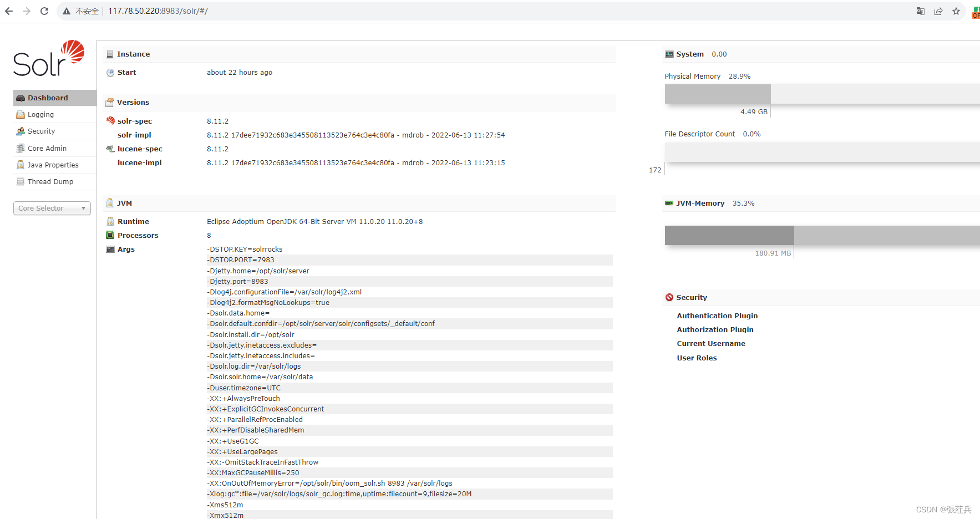Click the Instance section server icon
Viewport: 980px width, 519px height.
(x=110, y=54)
